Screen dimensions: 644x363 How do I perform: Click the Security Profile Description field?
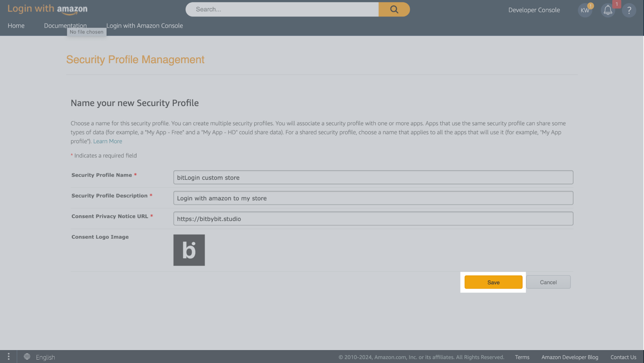point(373,198)
